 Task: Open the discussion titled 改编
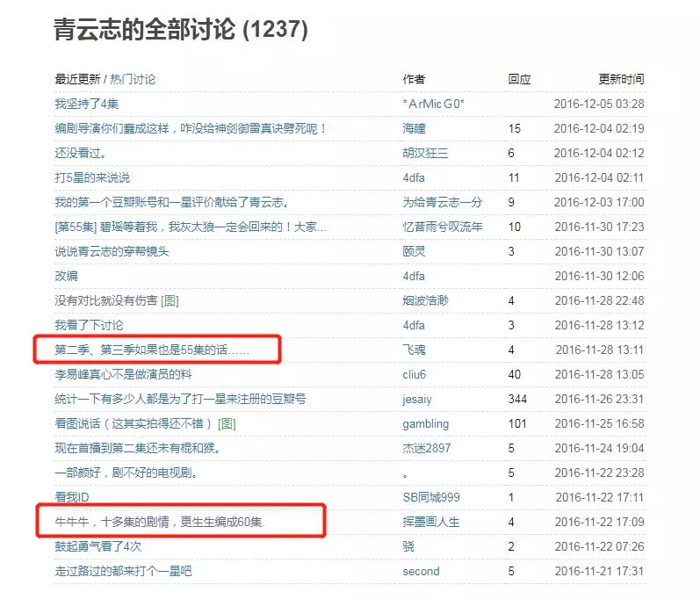[x=66, y=276]
